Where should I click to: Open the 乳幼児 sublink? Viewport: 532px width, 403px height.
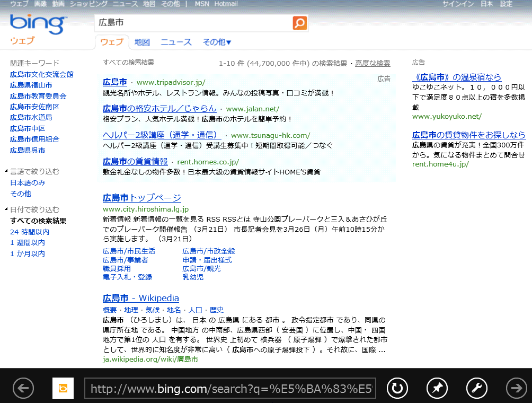tap(193, 277)
